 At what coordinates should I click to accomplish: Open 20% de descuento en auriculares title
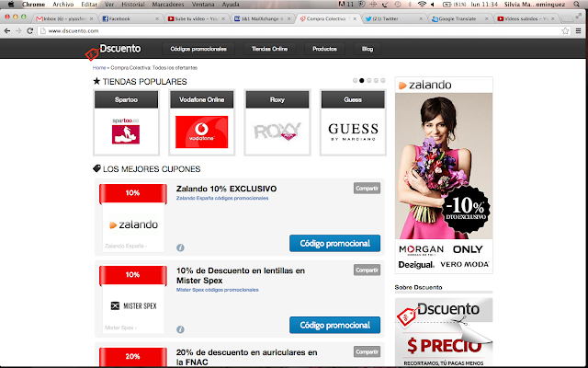coord(247,357)
